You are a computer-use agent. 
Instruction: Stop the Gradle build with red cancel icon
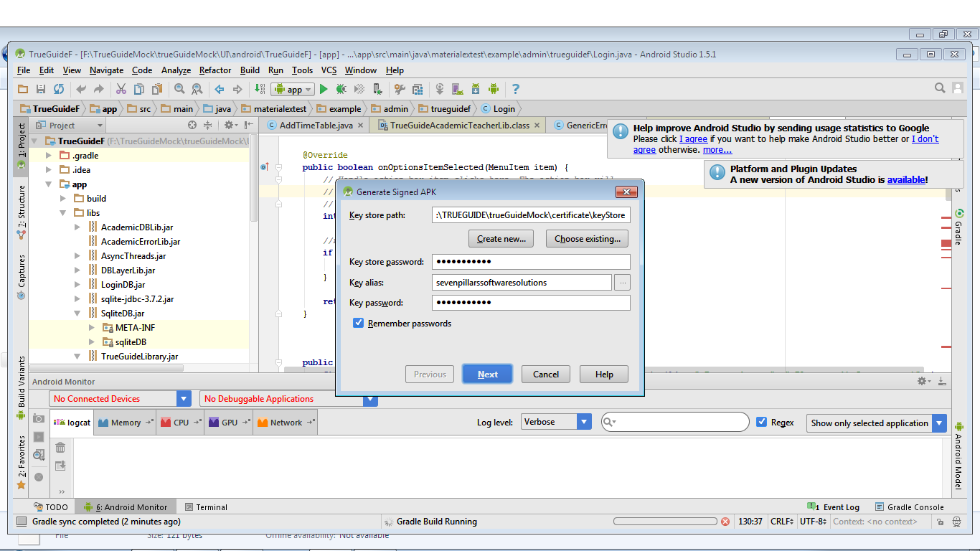tap(725, 522)
